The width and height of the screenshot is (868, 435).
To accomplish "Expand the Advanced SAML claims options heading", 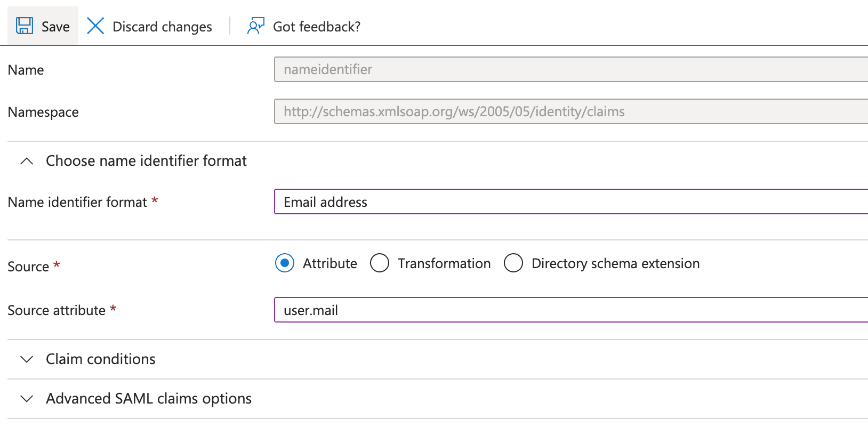I will coord(149,399).
